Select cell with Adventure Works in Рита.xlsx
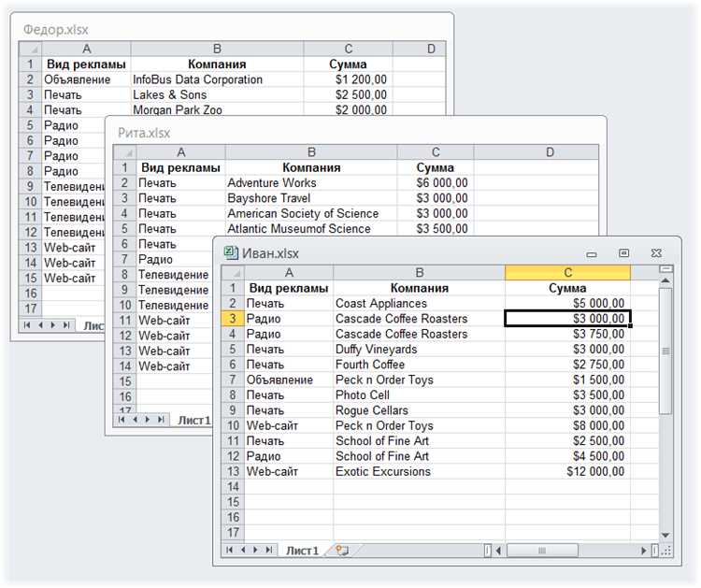701x588 pixels. point(311,183)
